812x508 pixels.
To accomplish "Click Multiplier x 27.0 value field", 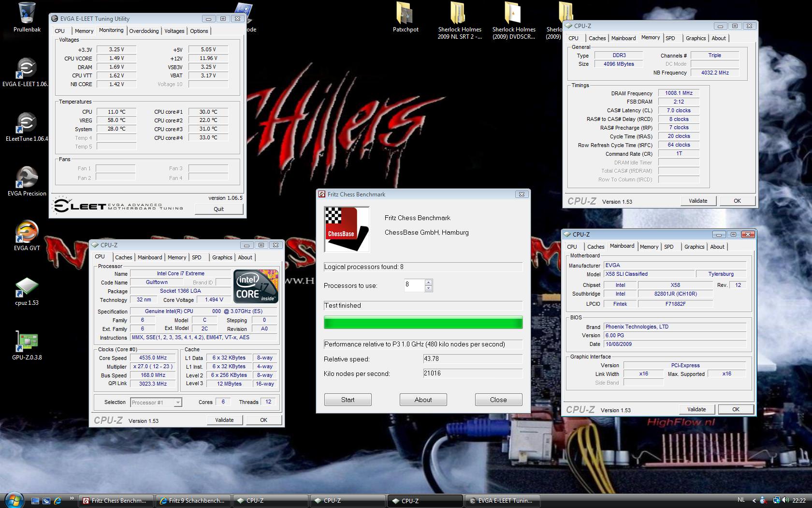I will 153,367.
